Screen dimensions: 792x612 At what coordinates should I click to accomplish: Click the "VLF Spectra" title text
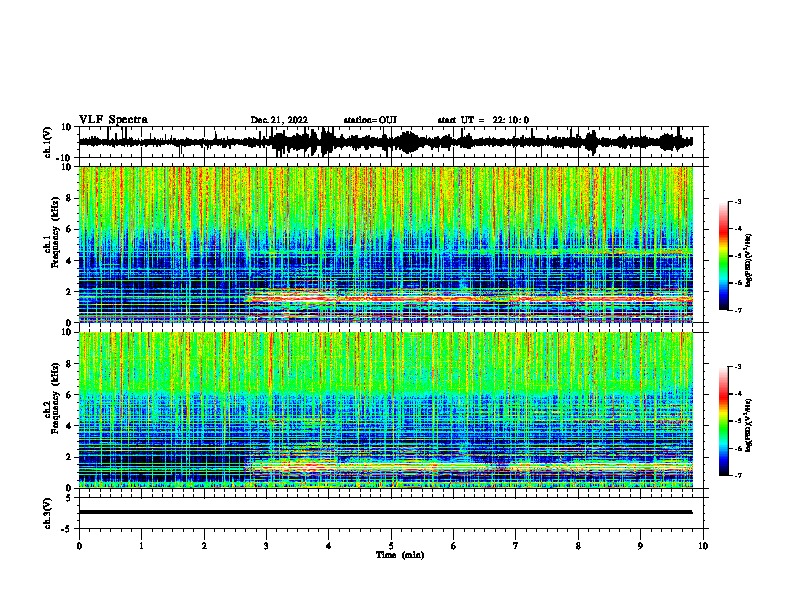pos(113,120)
